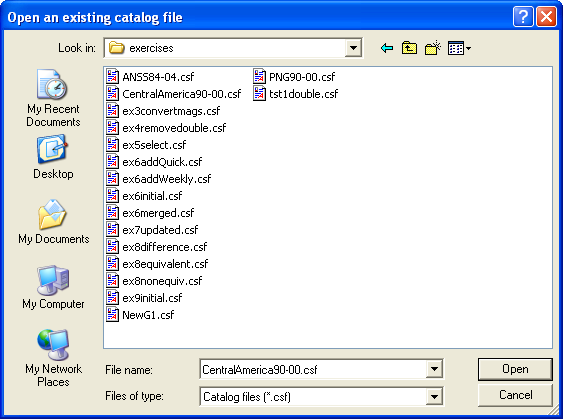The image size is (563, 419).
Task: Open My Recent Documents in the sidebar
Action: point(53,98)
